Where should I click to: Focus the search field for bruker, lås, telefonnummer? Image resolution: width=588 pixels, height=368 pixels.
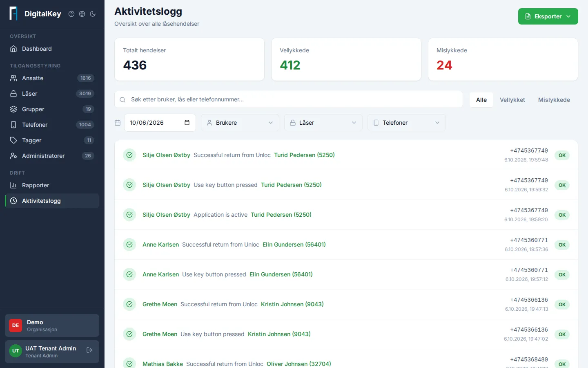point(289,99)
